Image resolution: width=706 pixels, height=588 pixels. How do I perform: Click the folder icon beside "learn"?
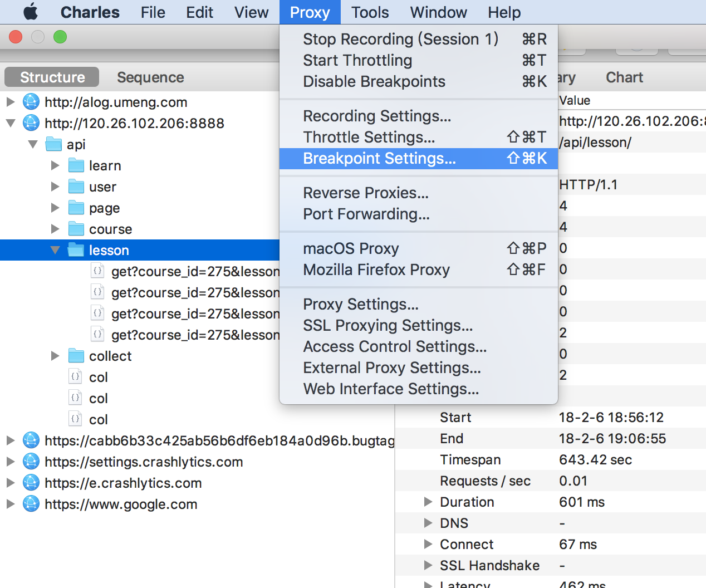76,165
